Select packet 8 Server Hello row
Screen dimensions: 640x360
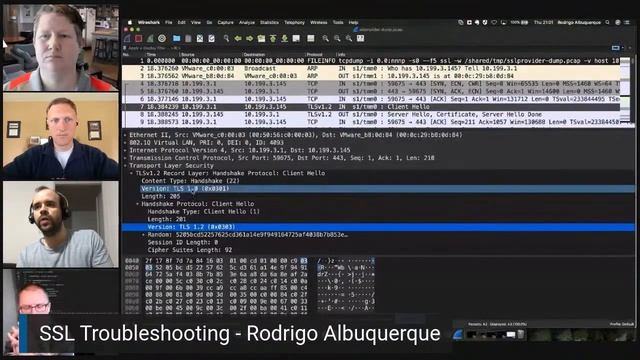[x=371, y=114]
